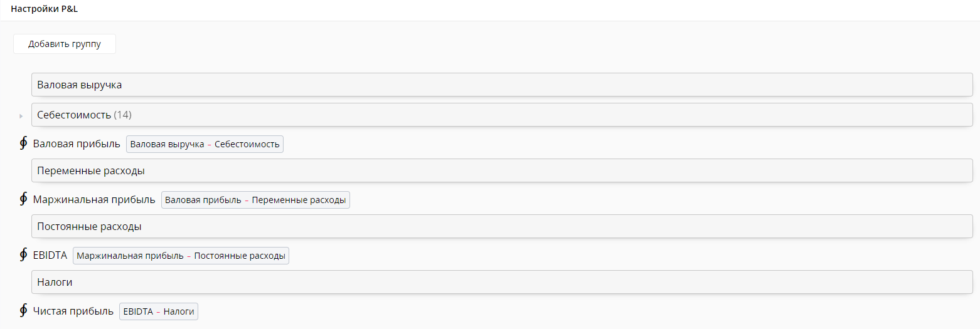Screen dimensions: 980x329
Task: Expand the Себестоимость group arrow
Action: pyautogui.click(x=21, y=116)
